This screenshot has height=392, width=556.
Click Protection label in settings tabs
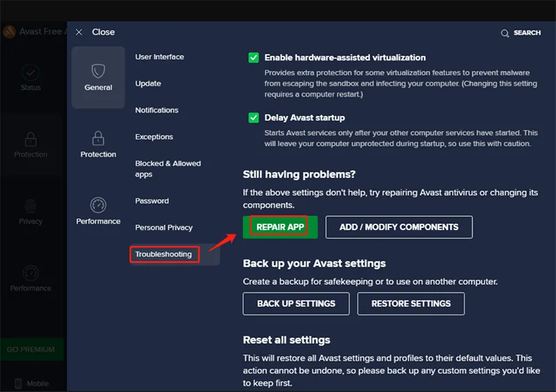[98, 154]
